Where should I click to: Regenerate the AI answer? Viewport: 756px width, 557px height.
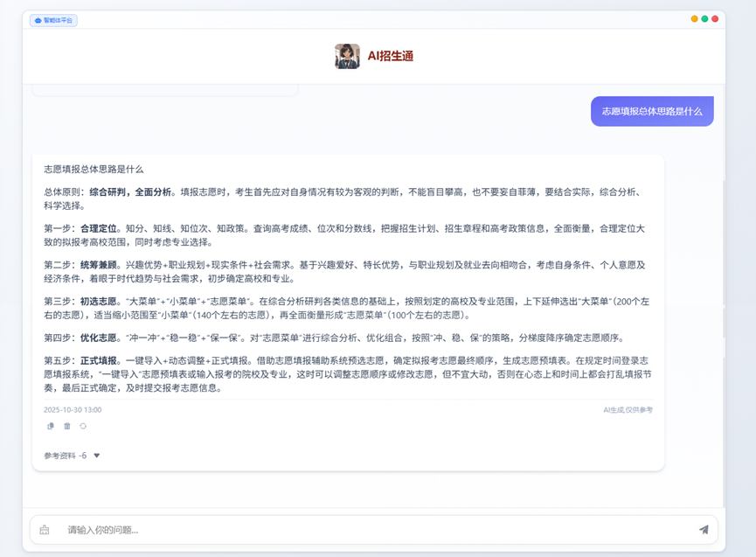click(x=83, y=427)
